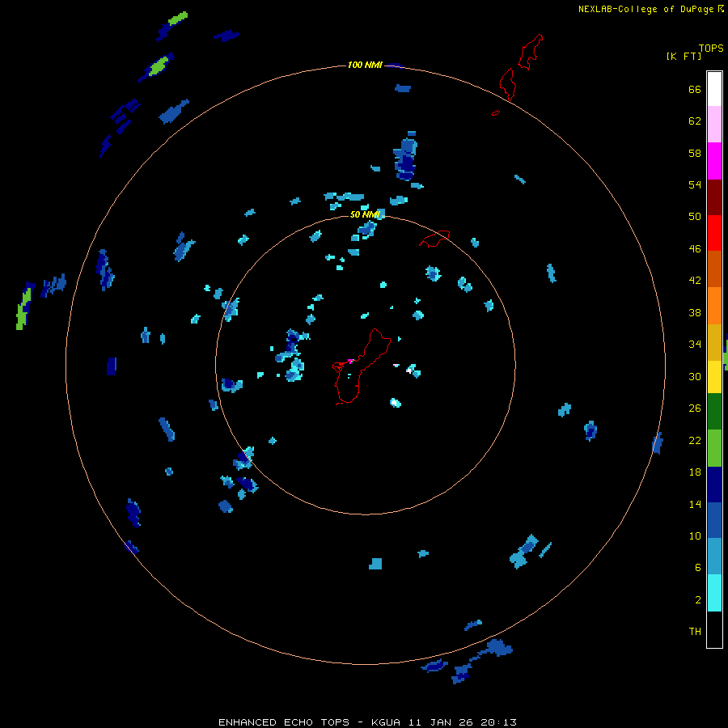Click the light green 22 legend swatch
The image size is (728, 728).
pyautogui.click(x=714, y=448)
